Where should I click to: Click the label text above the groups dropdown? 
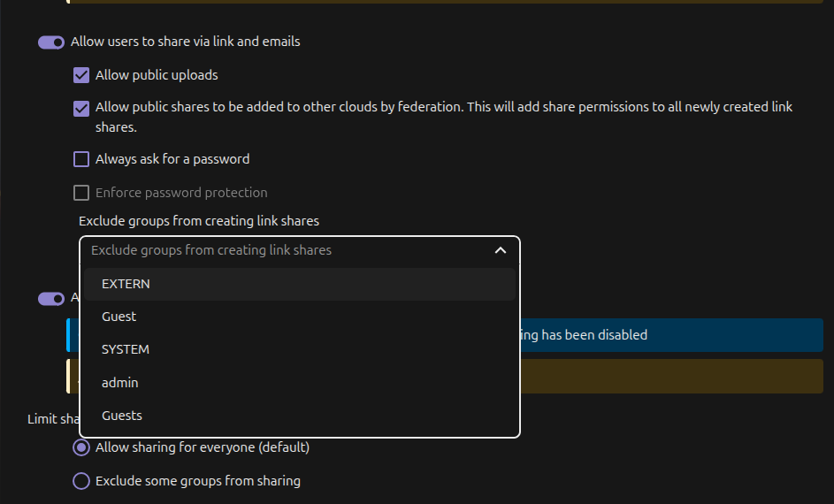(199, 220)
